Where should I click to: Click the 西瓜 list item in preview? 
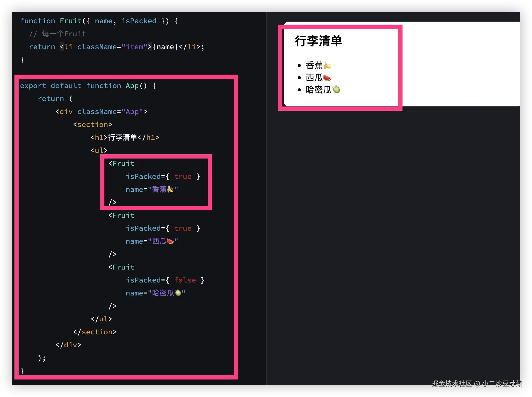click(x=314, y=78)
